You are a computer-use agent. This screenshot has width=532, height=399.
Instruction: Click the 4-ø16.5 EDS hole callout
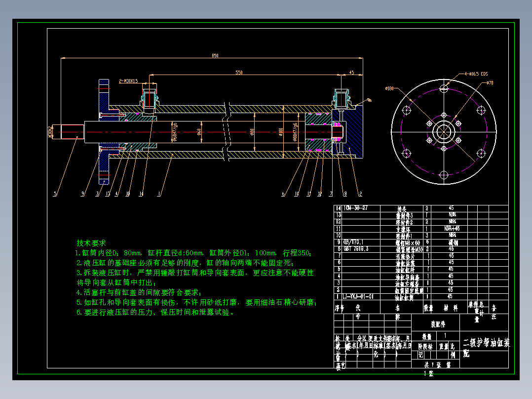(476, 74)
